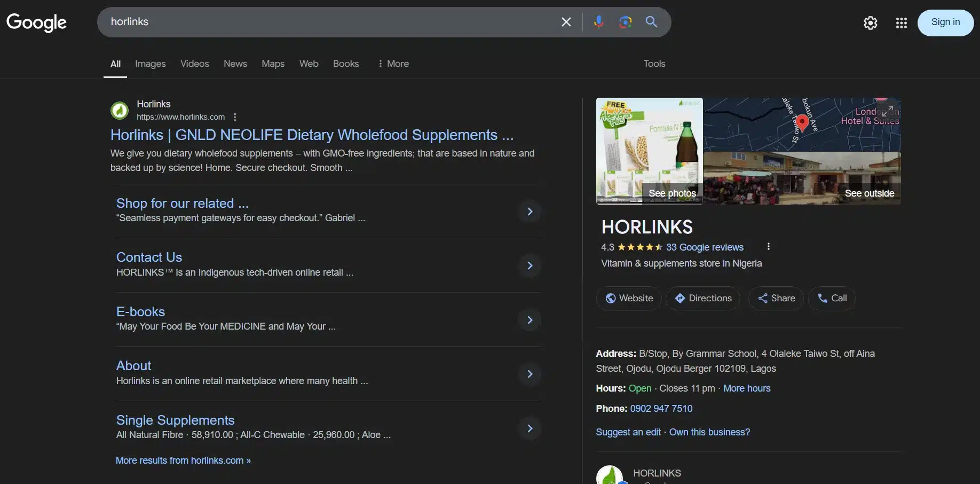Screen dimensions: 980x484
Task: Open the three-dot menu beside horlinks.com URL
Action: [235, 117]
